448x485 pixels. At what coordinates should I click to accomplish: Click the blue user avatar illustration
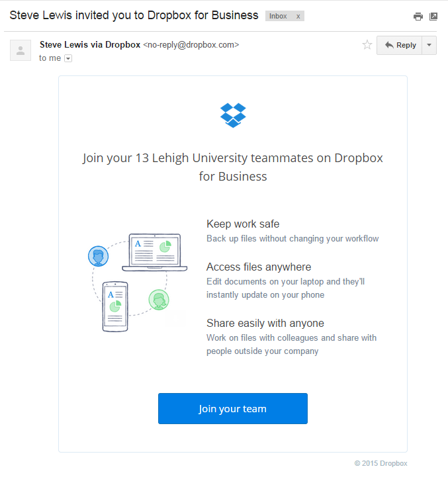99,256
